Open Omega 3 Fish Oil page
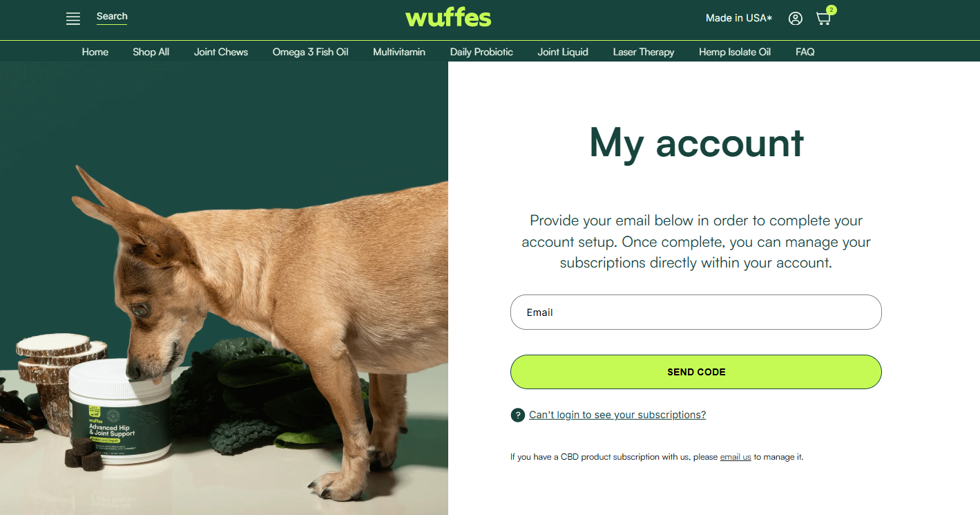 pyautogui.click(x=310, y=52)
